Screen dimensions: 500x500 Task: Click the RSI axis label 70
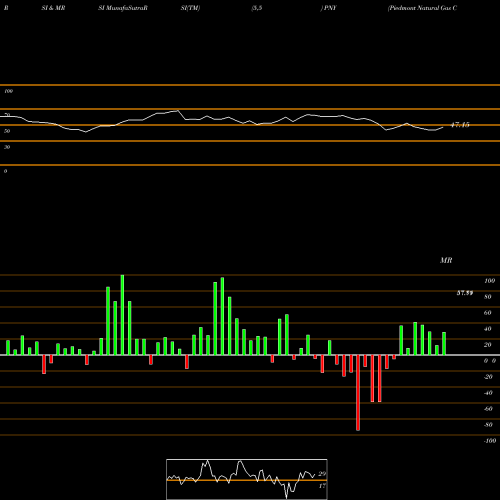point(7,115)
